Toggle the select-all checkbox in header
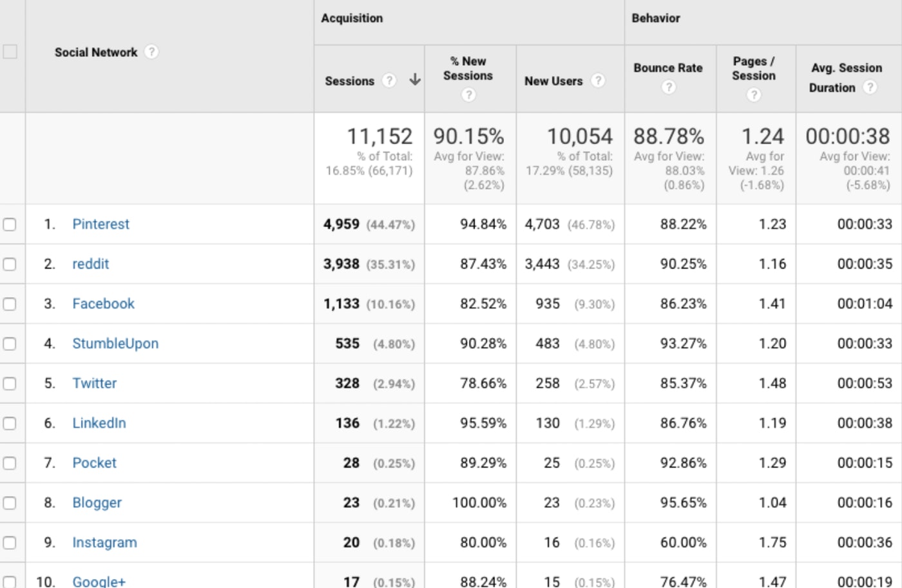Image resolution: width=902 pixels, height=588 pixels. [10, 52]
